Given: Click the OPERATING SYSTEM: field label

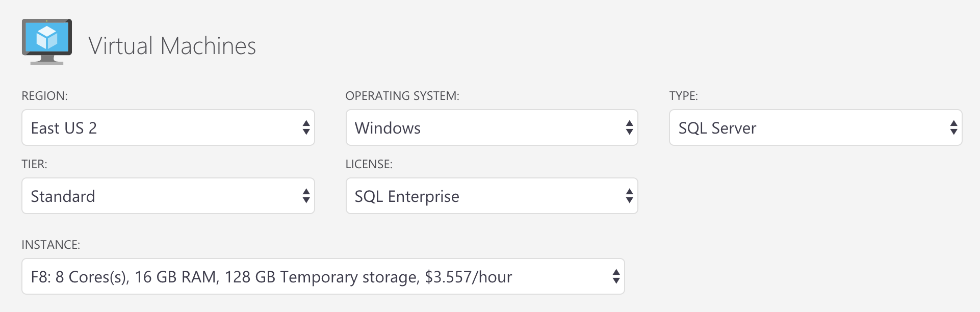Looking at the screenshot, I should (402, 96).
